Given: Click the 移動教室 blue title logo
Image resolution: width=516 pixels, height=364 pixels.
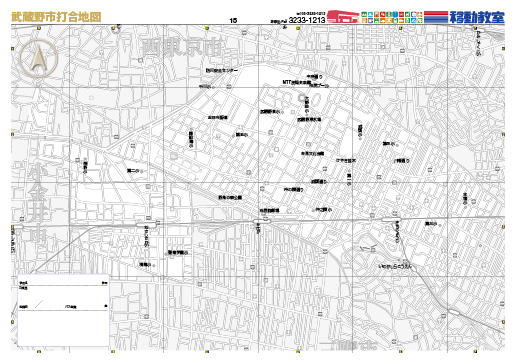Looking at the screenshot, I should 477,17.
